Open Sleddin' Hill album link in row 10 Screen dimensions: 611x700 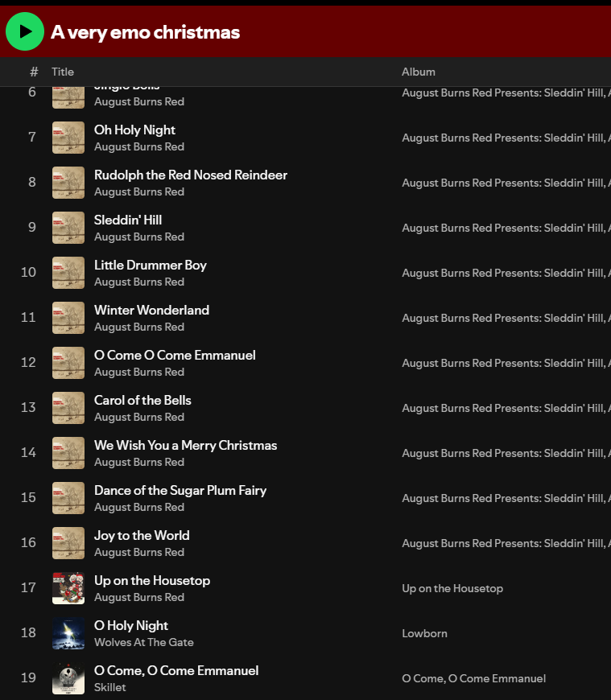point(506,274)
